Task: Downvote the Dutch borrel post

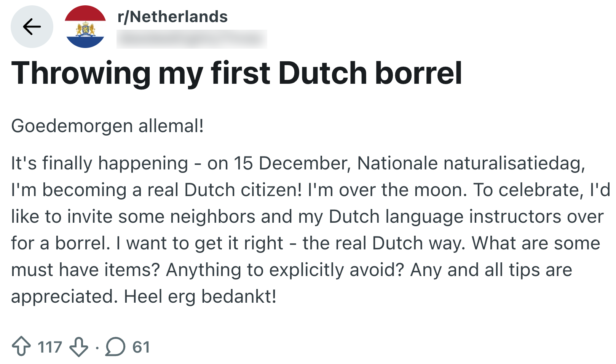Action: pos(79,346)
